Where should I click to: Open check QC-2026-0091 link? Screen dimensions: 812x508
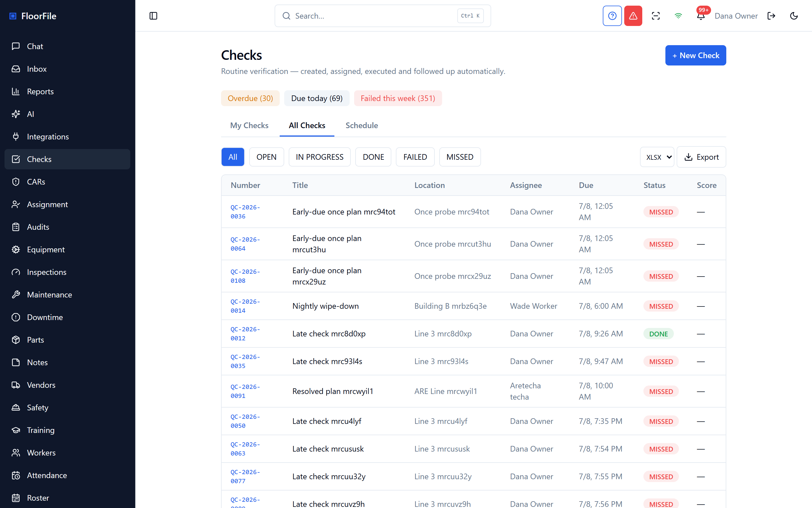pos(245,391)
